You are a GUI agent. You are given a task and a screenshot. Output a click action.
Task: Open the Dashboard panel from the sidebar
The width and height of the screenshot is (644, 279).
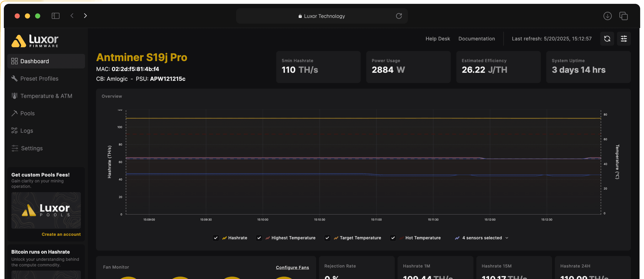[x=34, y=61]
